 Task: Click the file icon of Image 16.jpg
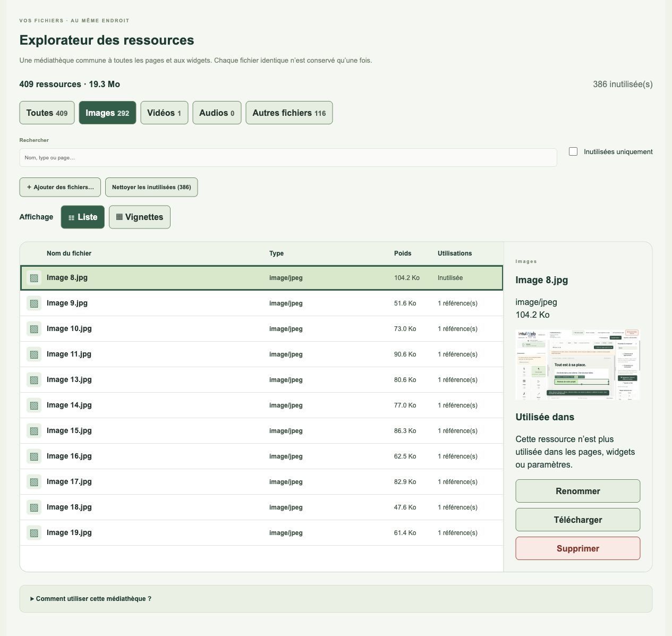(x=34, y=456)
